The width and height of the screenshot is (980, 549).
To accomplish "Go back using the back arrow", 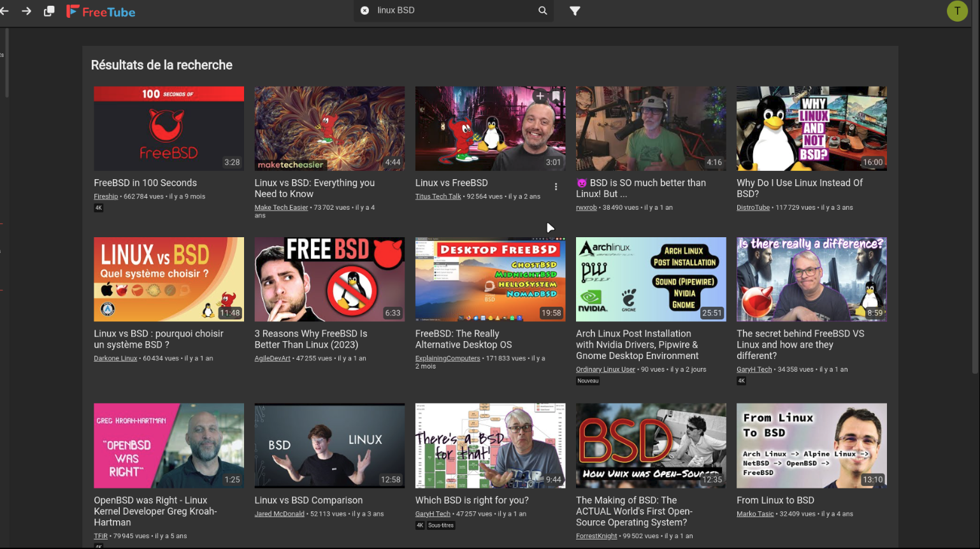I will click(x=5, y=11).
